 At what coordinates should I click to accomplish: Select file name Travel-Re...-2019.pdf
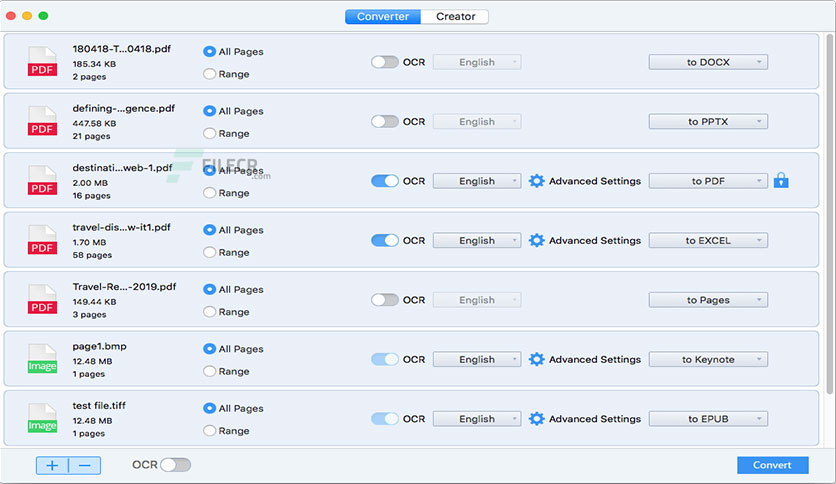point(124,287)
